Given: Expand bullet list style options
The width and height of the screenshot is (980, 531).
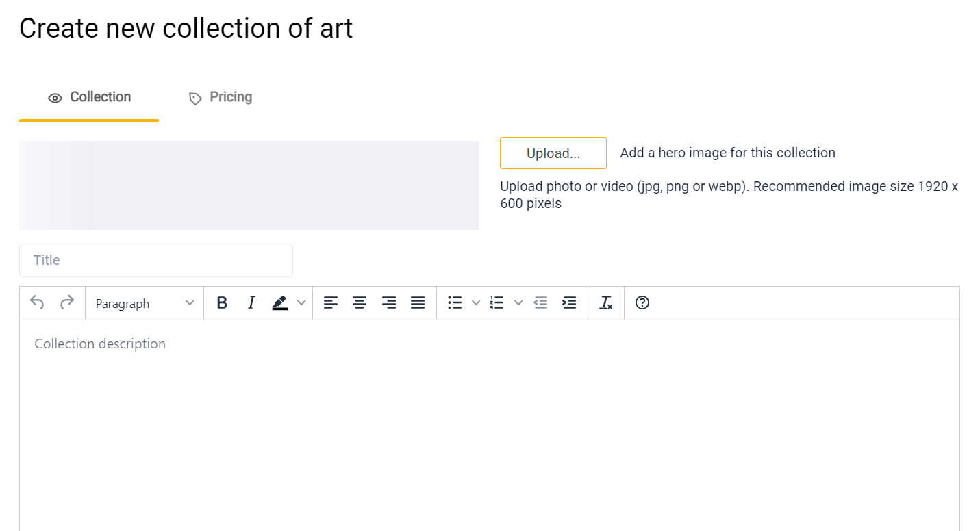Looking at the screenshot, I should click(476, 302).
